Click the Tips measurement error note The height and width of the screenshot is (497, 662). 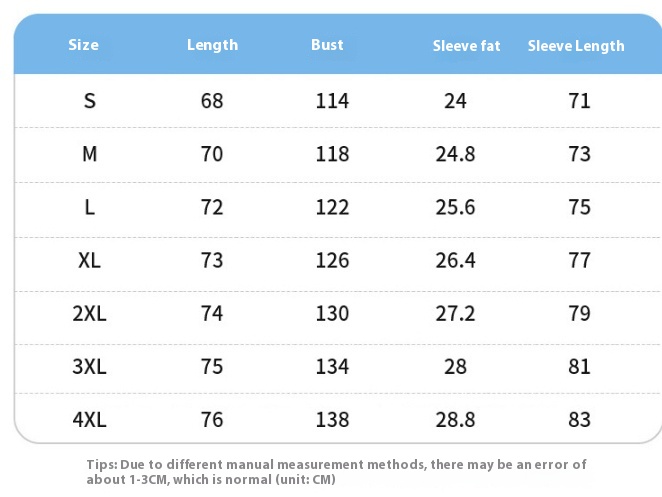336,472
